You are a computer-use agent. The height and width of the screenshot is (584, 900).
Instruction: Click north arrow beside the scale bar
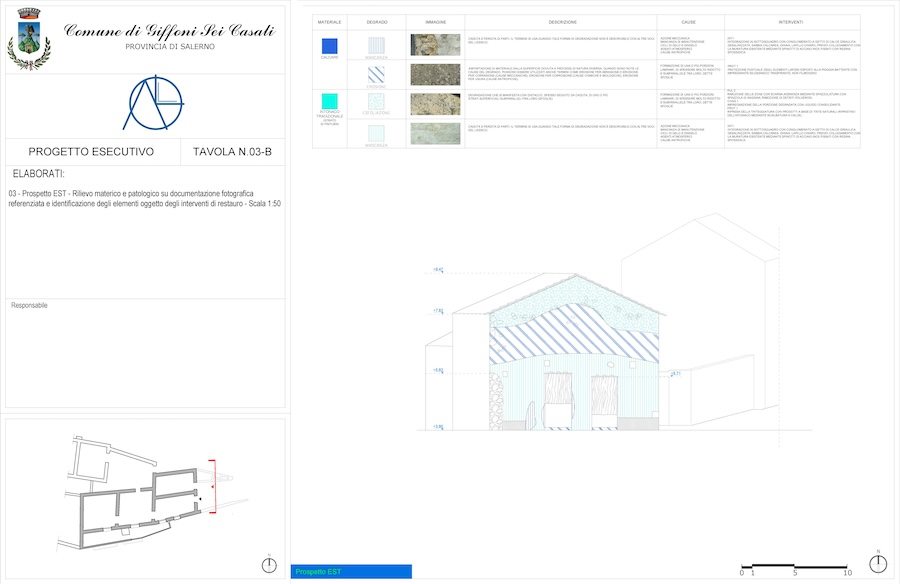(x=877, y=564)
